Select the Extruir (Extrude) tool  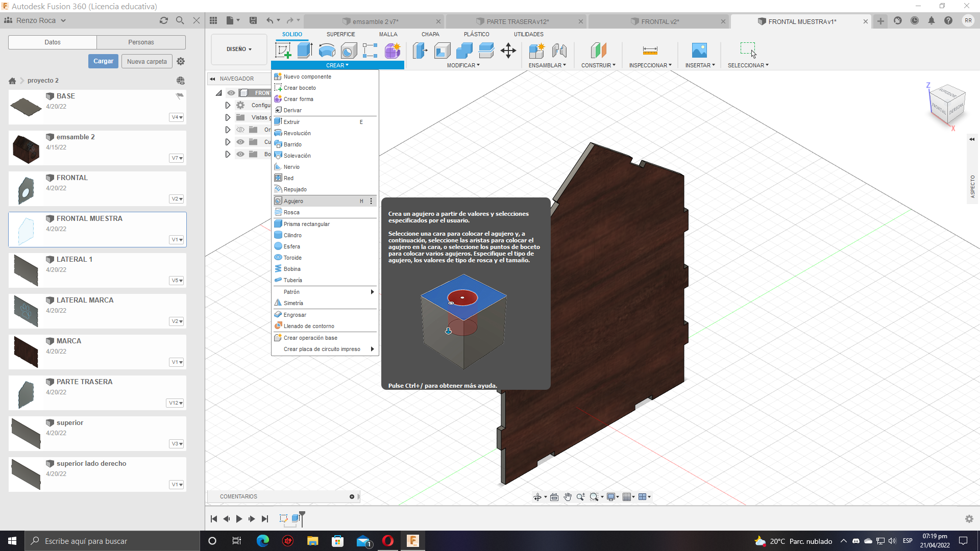pos(291,121)
